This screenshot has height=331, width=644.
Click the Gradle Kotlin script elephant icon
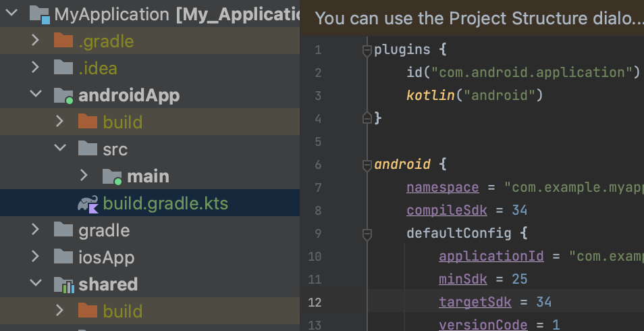[88, 203]
